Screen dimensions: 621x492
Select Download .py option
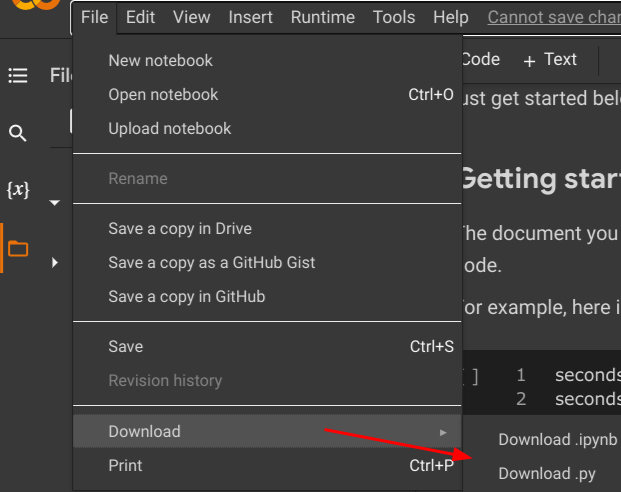(547, 473)
